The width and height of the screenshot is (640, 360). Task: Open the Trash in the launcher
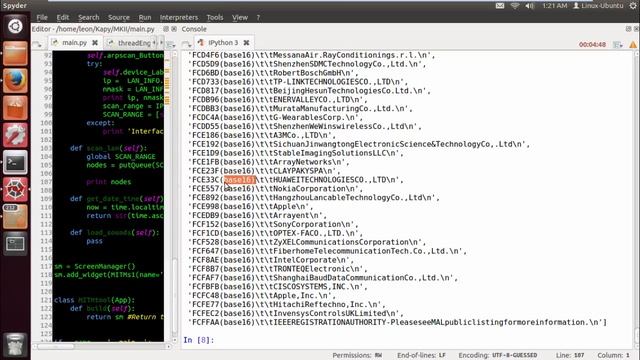[15, 344]
